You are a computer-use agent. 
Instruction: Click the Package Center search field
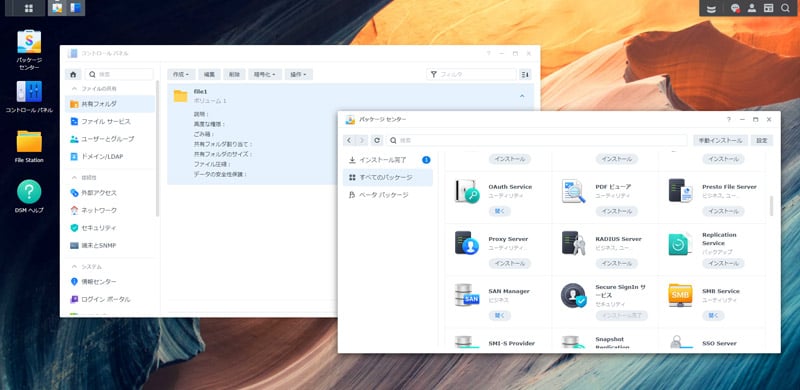pyautogui.click(x=537, y=140)
